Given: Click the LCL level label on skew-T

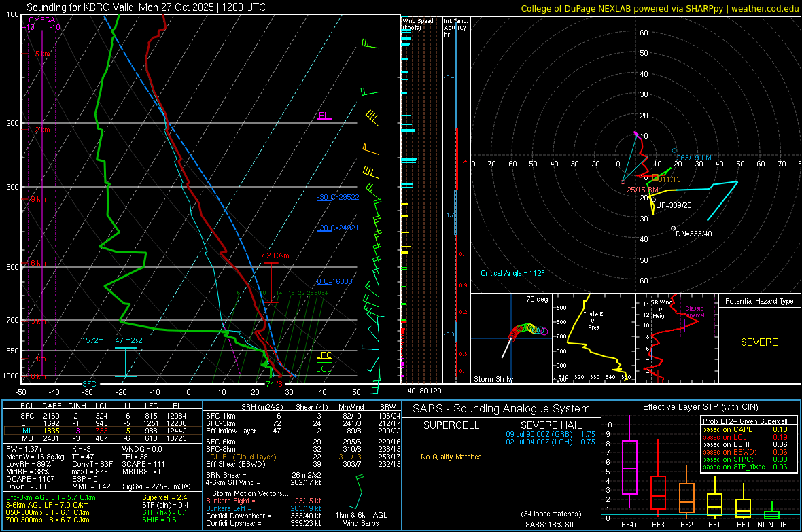Looking at the screenshot, I should [324, 368].
